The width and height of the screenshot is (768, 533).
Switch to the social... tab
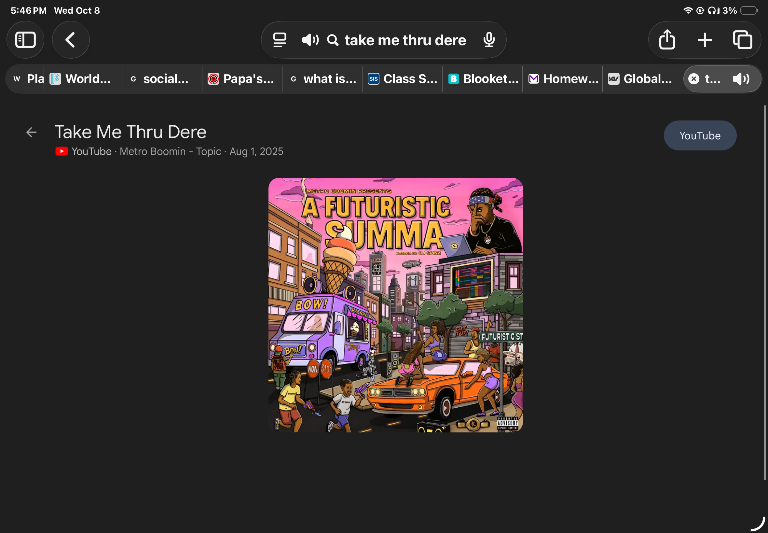pyautogui.click(x=160, y=79)
